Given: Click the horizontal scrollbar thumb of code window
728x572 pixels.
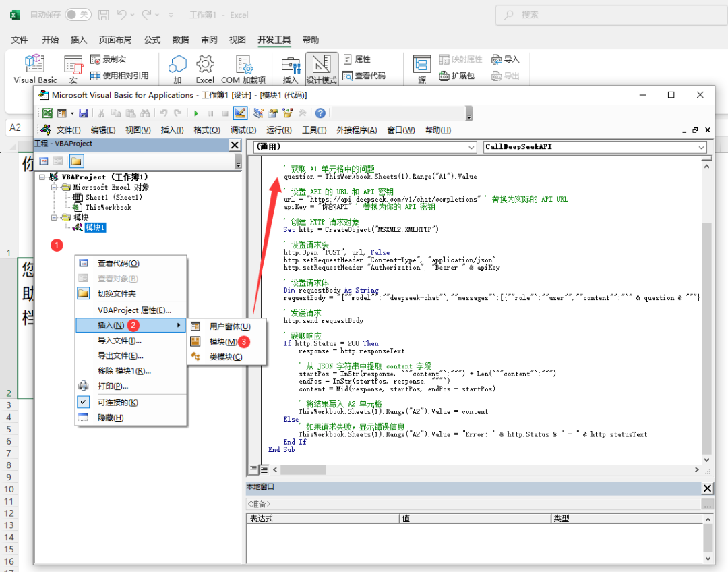Looking at the screenshot, I should pyautogui.click(x=303, y=469).
